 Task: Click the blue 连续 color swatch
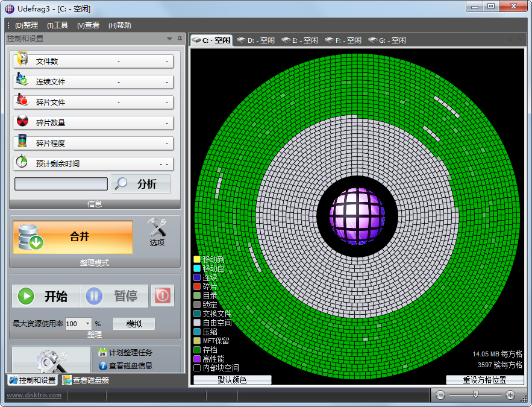pyautogui.click(x=197, y=277)
